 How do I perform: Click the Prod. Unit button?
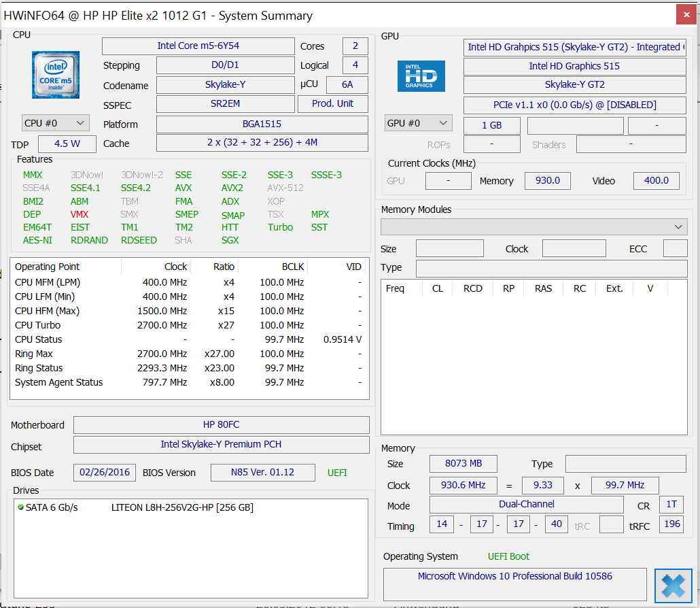[x=332, y=104]
